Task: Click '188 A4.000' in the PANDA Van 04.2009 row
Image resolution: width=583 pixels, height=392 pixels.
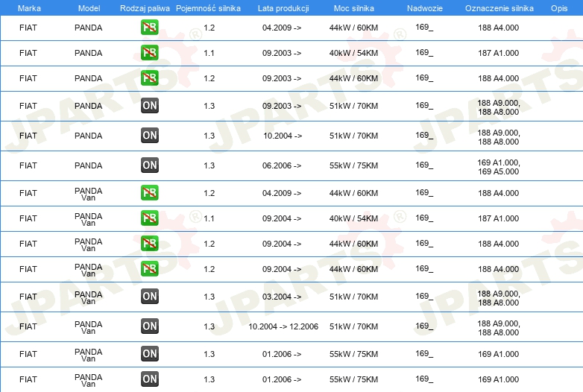Action: [499, 193]
